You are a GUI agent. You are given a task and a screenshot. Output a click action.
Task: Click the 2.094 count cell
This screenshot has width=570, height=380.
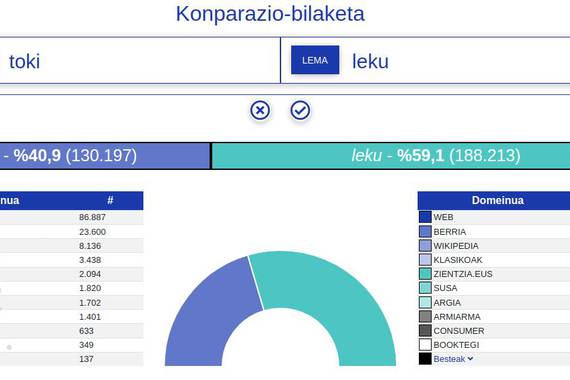[x=90, y=274]
